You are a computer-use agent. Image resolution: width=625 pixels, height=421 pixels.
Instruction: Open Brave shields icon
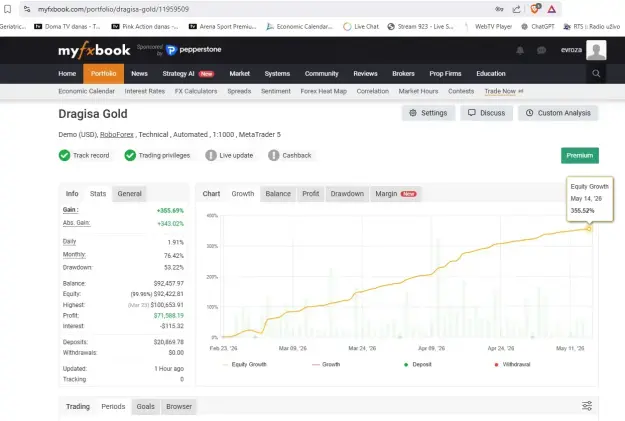(535, 8)
